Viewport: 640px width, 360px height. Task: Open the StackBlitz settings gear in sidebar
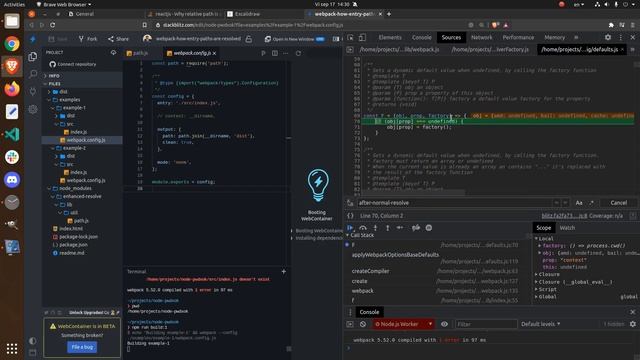pyautogui.click(x=33, y=109)
